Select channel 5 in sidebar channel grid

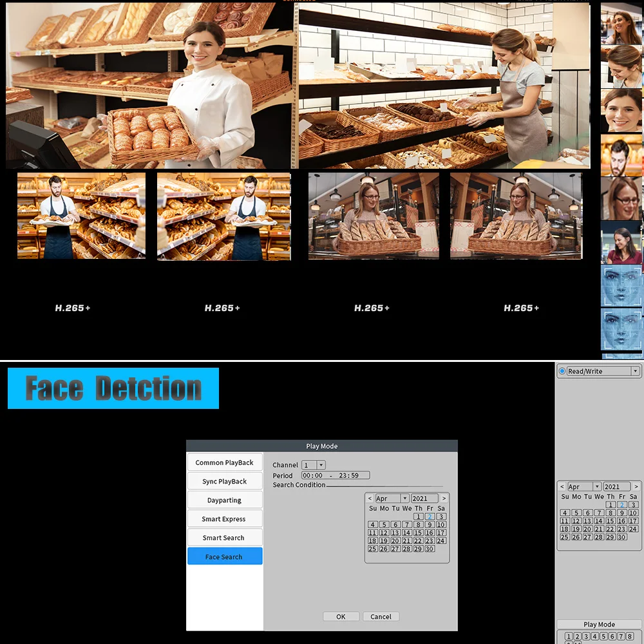603,636
